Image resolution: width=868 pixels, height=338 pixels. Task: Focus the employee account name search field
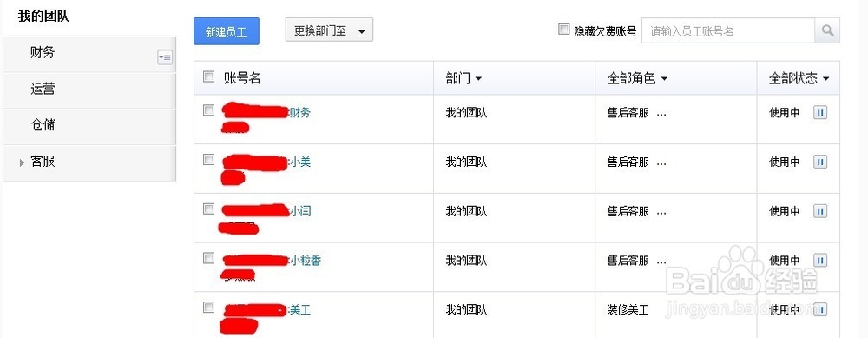(728, 31)
